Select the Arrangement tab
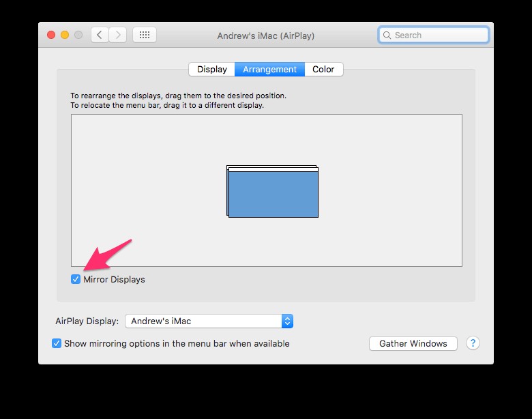 pyautogui.click(x=269, y=70)
